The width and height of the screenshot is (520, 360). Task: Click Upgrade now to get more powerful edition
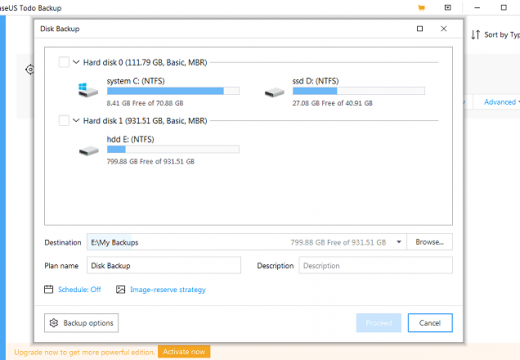point(84,352)
